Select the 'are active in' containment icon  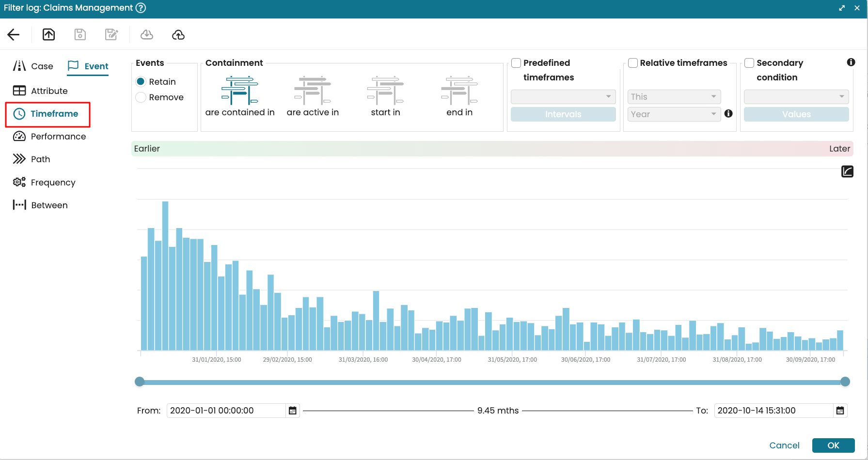[x=313, y=91]
